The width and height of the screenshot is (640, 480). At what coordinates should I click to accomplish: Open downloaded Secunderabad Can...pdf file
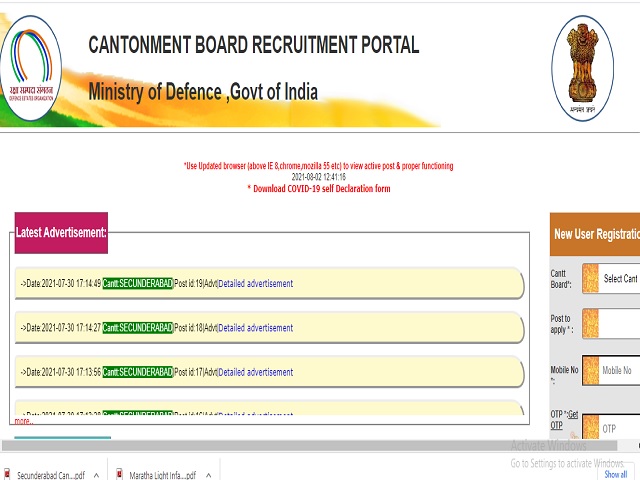51,475
